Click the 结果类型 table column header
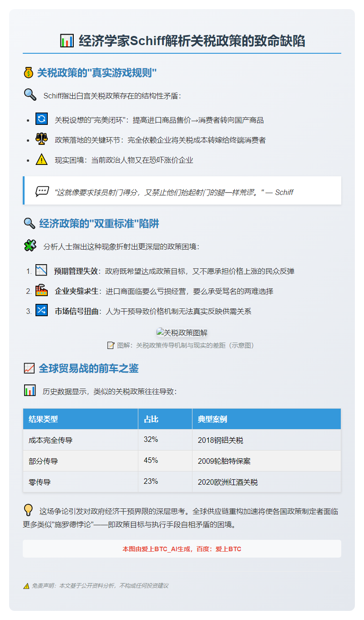The image size is (364, 620). click(x=81, y=419)
